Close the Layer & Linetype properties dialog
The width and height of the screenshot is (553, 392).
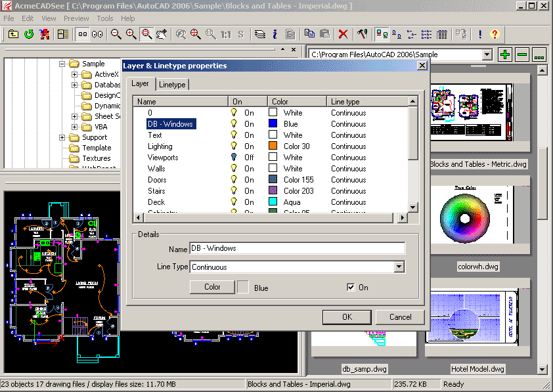coord(422,66)
